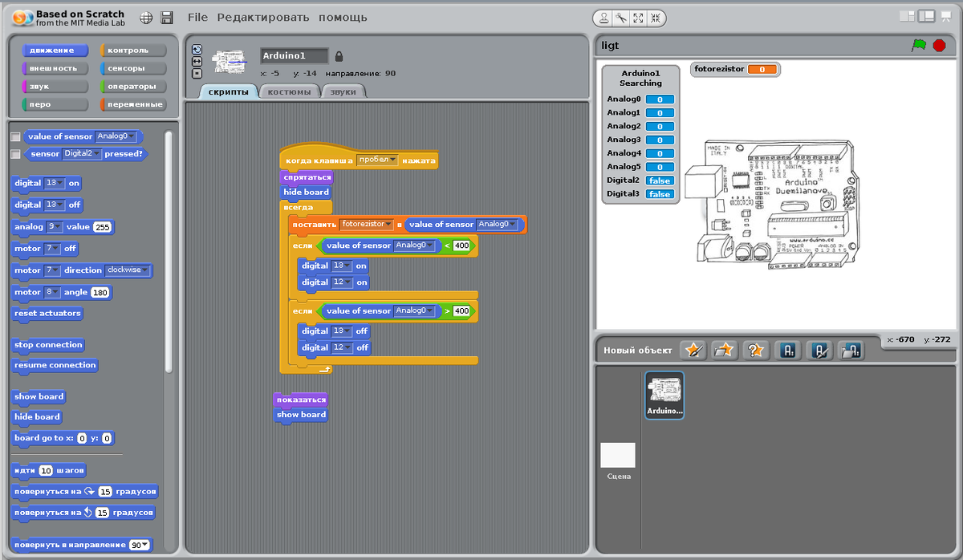Switch to small stage layout

[x=907, y=15]
